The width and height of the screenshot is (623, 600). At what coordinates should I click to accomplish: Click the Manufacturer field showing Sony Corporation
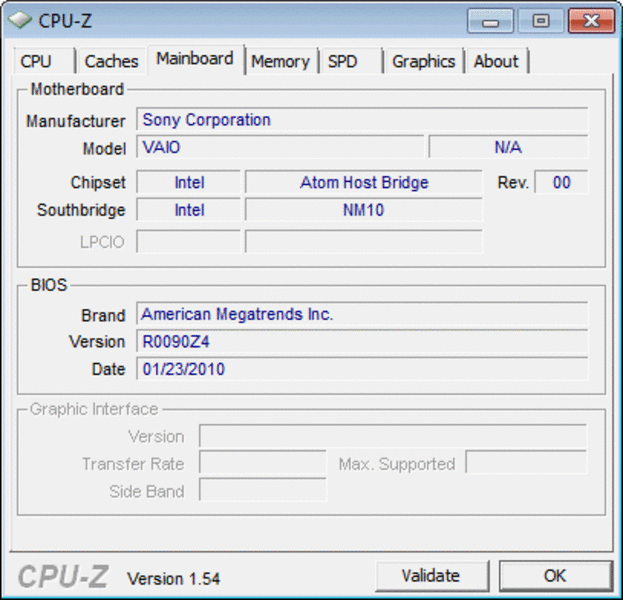[x=362, y=119]
